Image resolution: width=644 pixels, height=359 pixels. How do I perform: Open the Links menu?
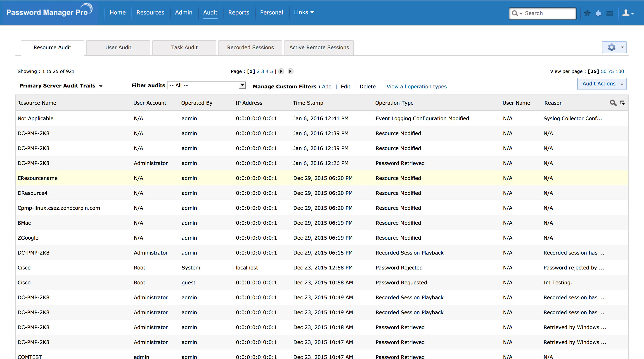[x=304, y=12]
